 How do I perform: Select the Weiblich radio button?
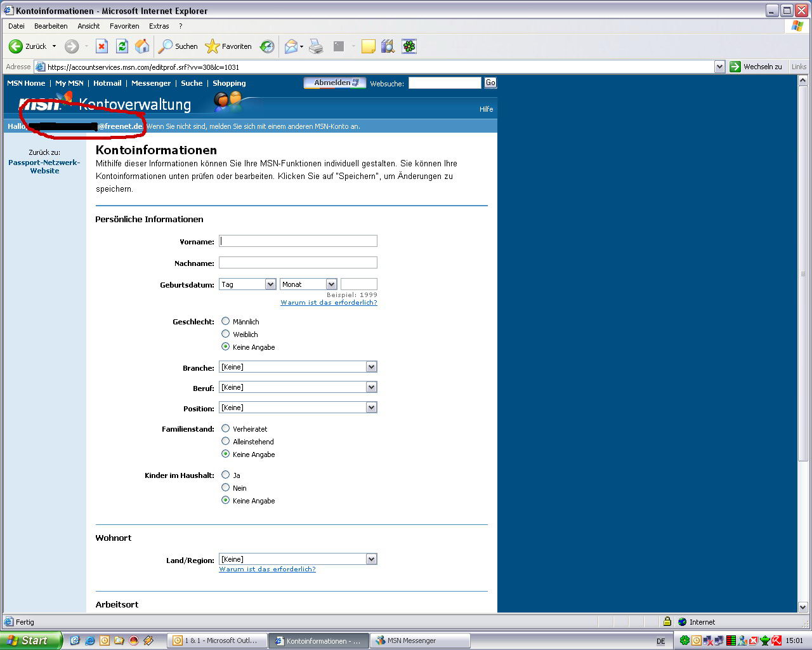point(225,334)
